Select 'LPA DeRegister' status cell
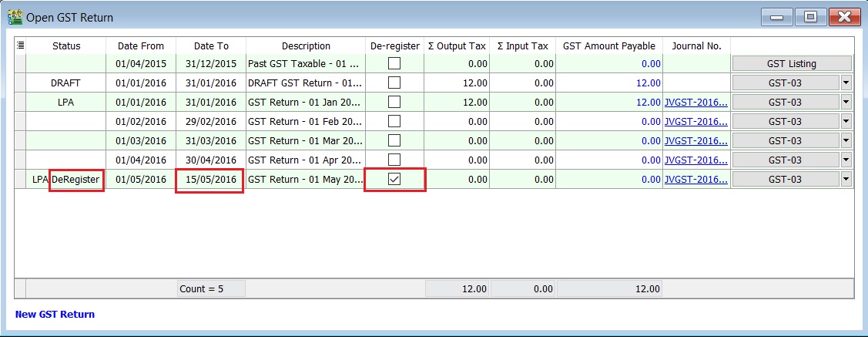 click(x=66, y=180)
